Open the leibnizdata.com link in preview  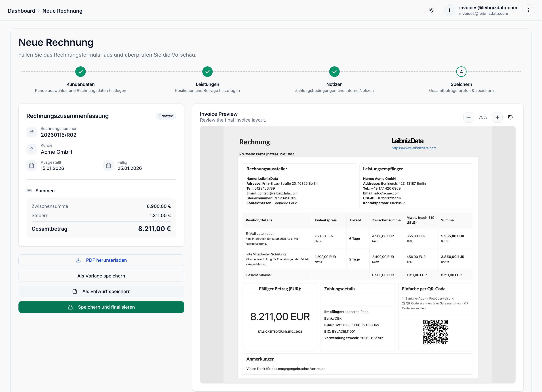pos(414,148)
